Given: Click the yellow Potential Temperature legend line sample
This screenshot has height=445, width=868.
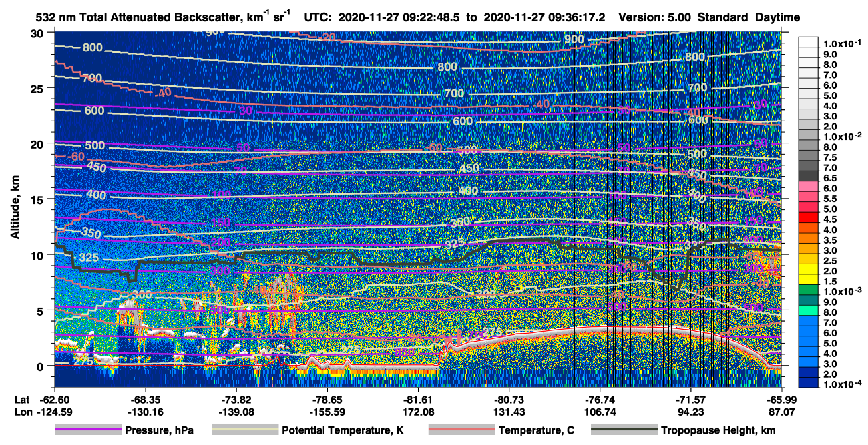Looking at the screenshot, I should (x=245, y=430).
